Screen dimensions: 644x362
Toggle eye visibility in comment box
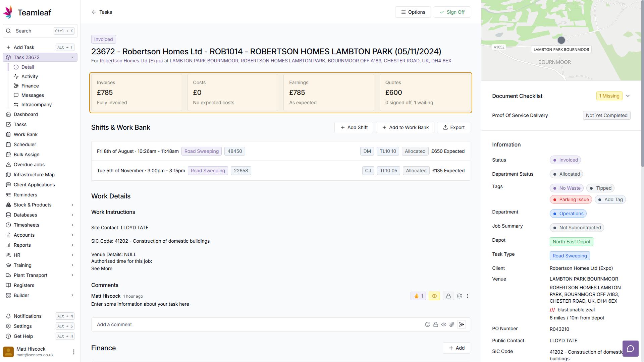point(444,324)
